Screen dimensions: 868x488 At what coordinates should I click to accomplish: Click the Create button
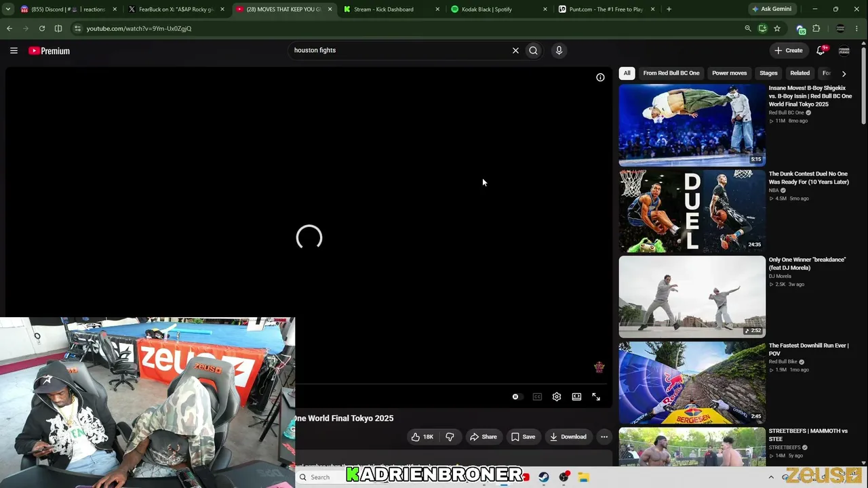click(789, 50)
